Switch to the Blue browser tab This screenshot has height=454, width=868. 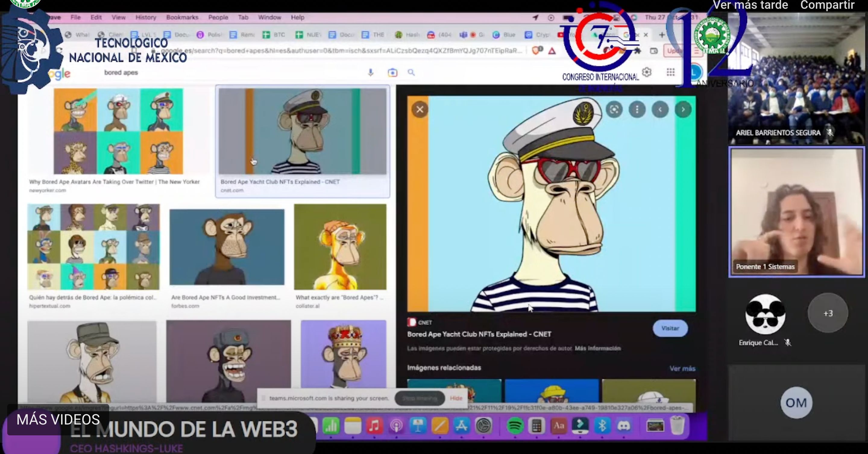pyautogui.click(x=505, y=35)
